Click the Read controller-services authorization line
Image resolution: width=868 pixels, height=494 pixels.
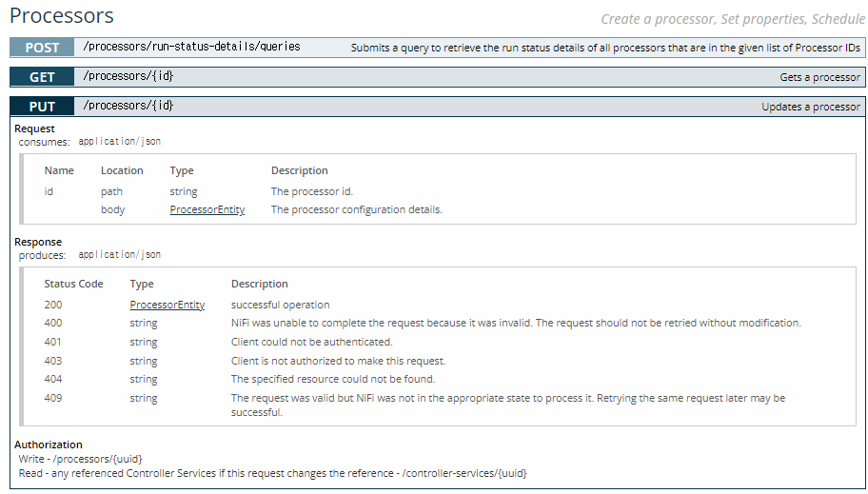click(272, 473)
